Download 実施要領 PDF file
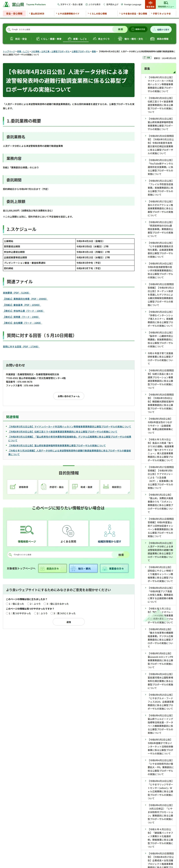This screenshot has height=868, width=179. [16, 293]
